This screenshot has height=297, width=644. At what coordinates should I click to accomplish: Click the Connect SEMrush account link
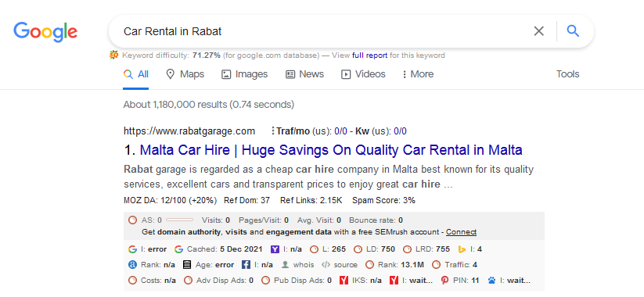[x=461, y=232]
